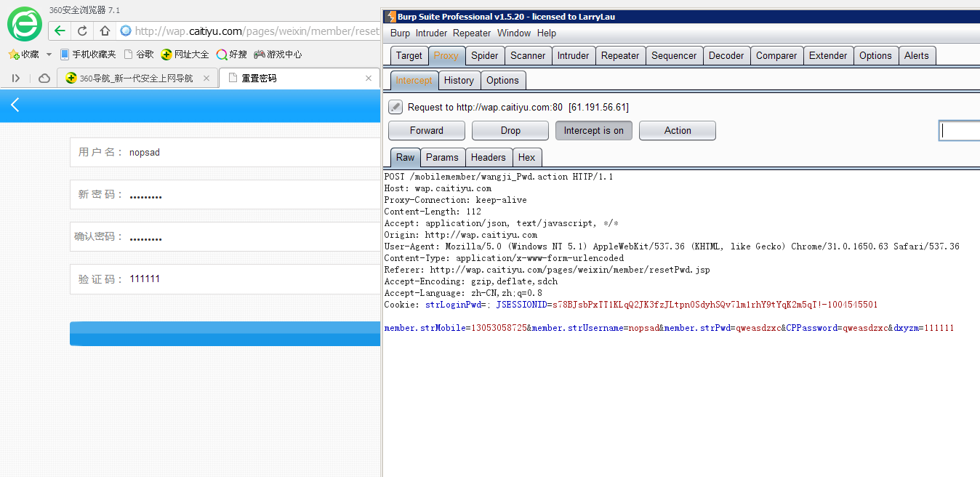Click the 新密码 password field
The height and width of the screenshot is (477, 980).
(x=225, y=195)
